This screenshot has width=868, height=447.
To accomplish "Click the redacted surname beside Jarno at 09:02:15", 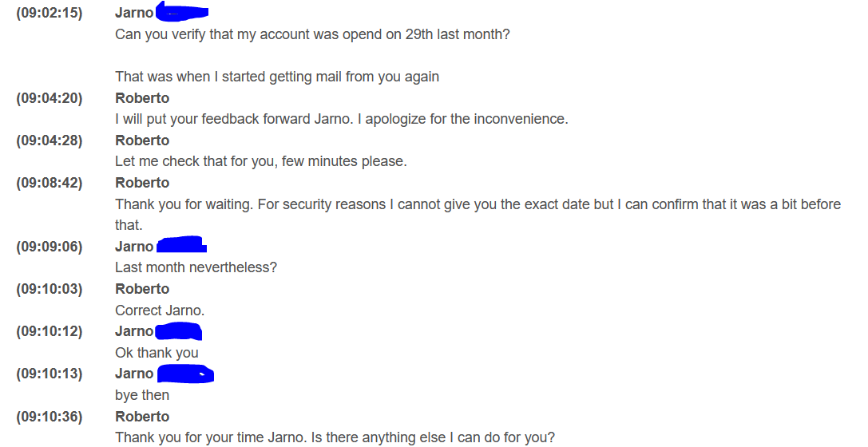I will pos(182,12).
